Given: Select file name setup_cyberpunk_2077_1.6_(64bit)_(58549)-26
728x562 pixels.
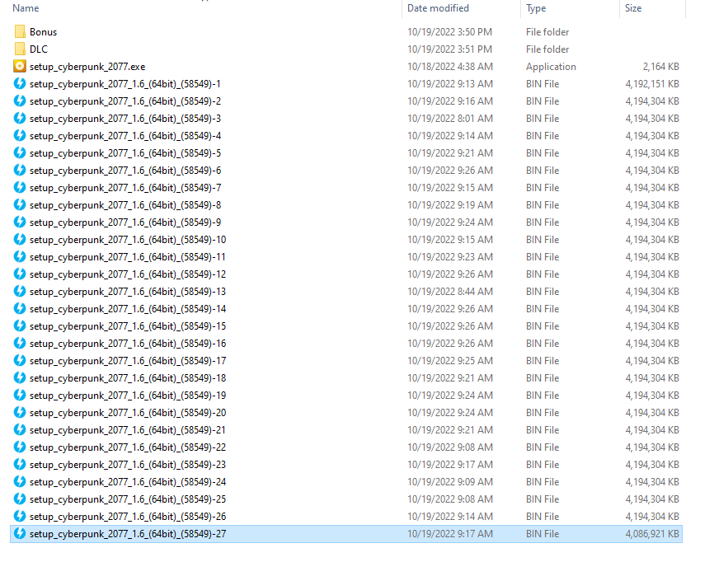Looking at the screenshot, I should (x=128, y=517).
